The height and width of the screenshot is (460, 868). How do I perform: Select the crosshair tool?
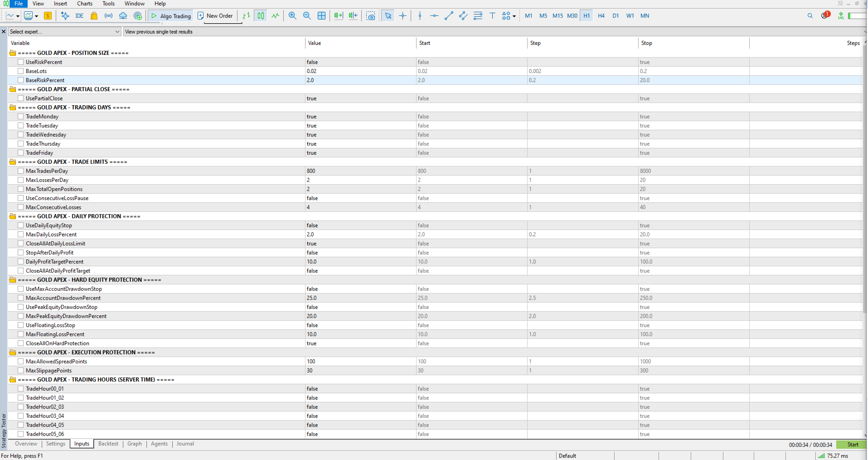(402, 16)
